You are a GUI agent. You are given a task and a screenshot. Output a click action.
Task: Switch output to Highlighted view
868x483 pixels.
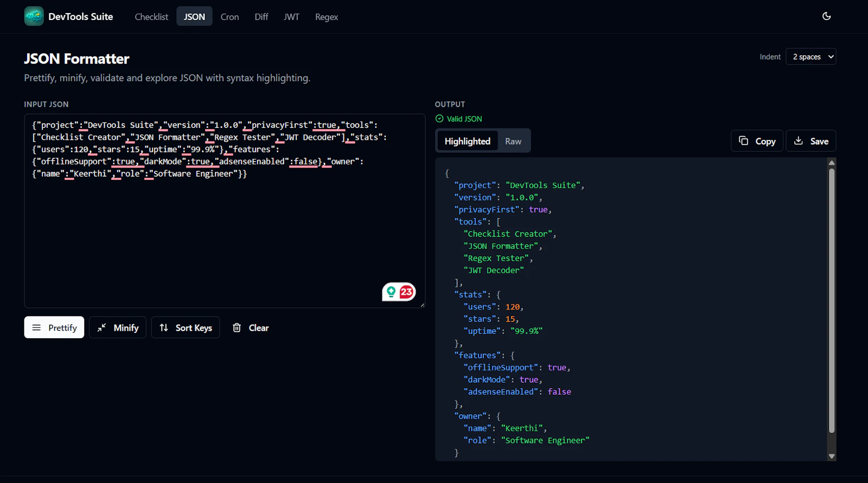point(467,141)
